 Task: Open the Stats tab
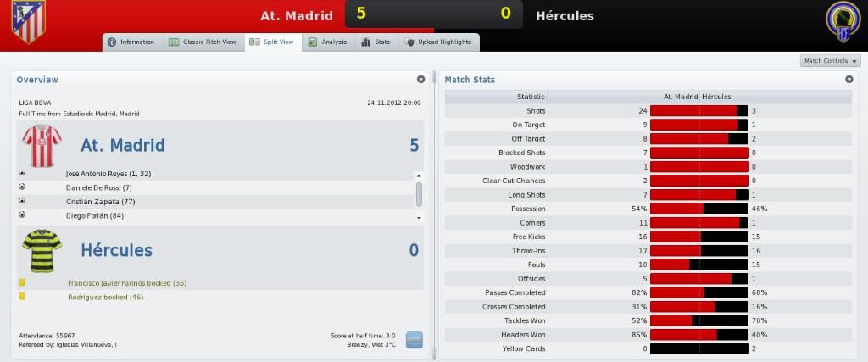[x=376, y=42]
